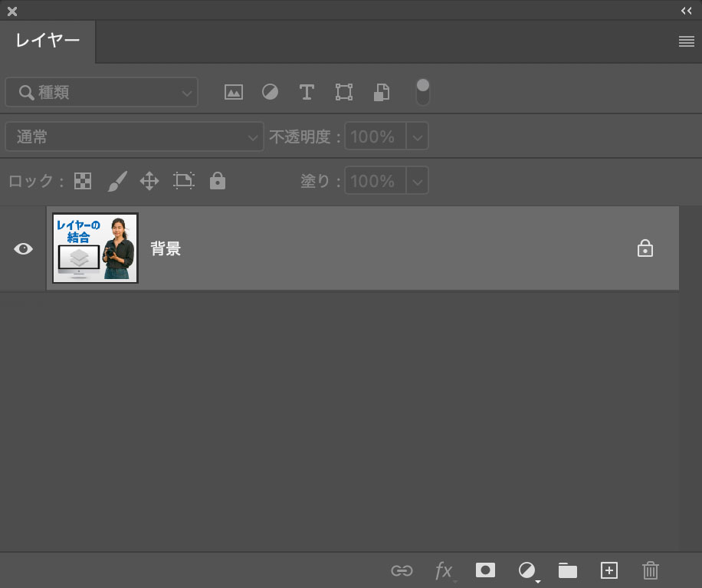Filter layers by pixel layers icon
Viewport: 702px width, 588px height.
click(234, 92)
